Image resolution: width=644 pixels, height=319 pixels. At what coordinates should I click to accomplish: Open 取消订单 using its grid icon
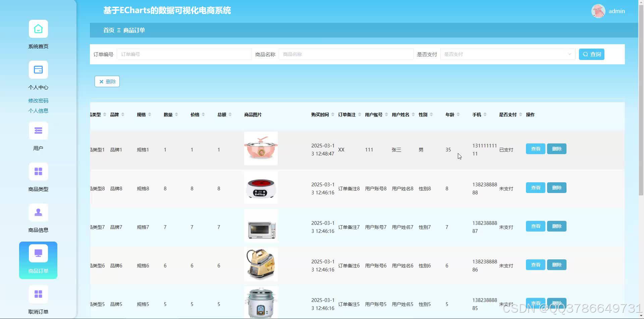tap(38, 294)
